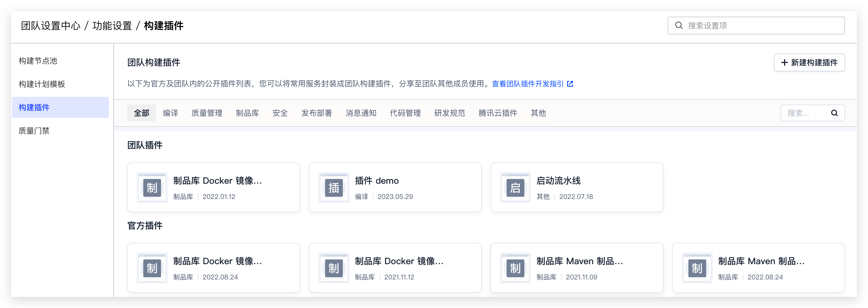Click the date 2021.11.09 on Maven card

coord(581,277)
